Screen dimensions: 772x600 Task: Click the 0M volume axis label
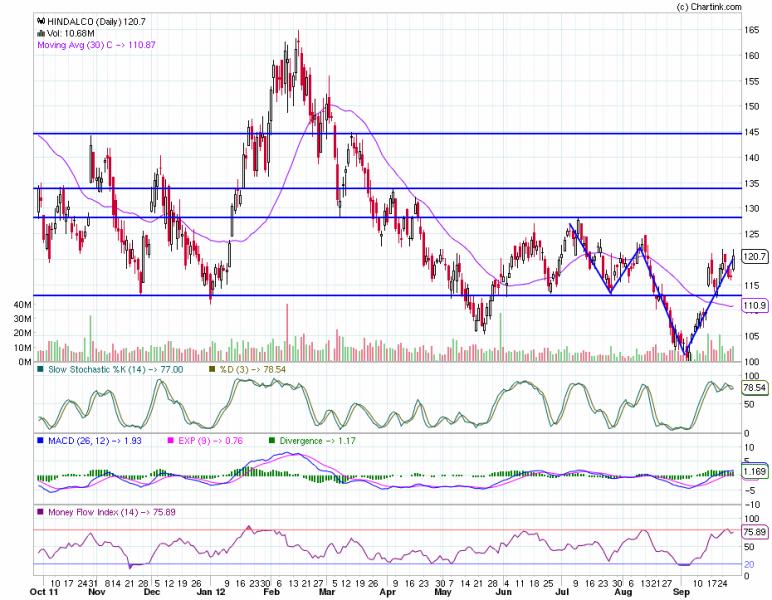click(25, 362)
